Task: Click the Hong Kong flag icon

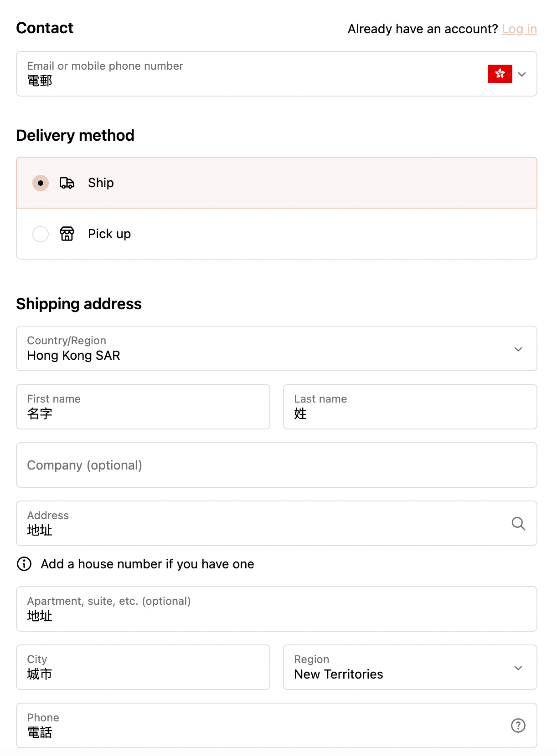Action: pyautogui.click(x=500, y=74)
